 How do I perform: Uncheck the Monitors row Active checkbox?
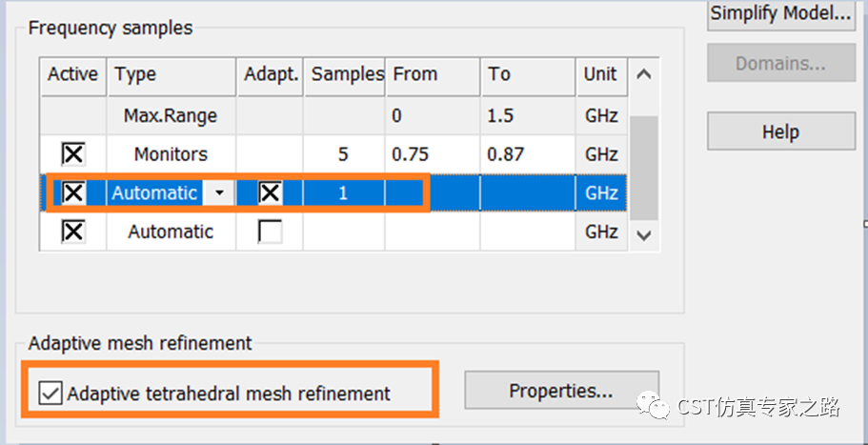(73, 153)
